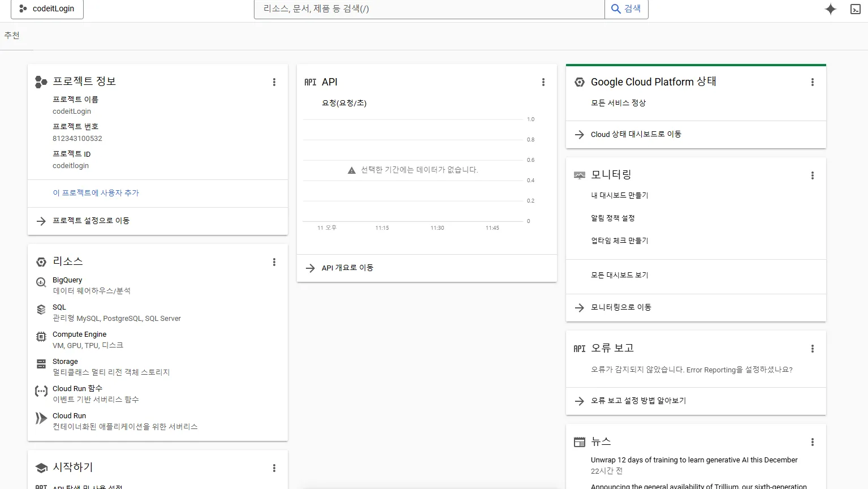This screenshot has width=868, height=489.
Task: Open Google Cloud Platform 상태 options menu
Action: click(813, 82)
